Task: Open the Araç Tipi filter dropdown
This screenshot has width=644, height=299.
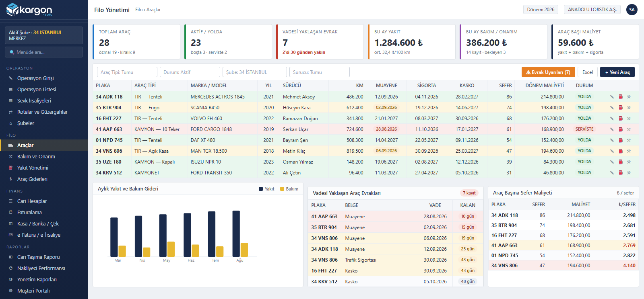Action: click(127, 72)
